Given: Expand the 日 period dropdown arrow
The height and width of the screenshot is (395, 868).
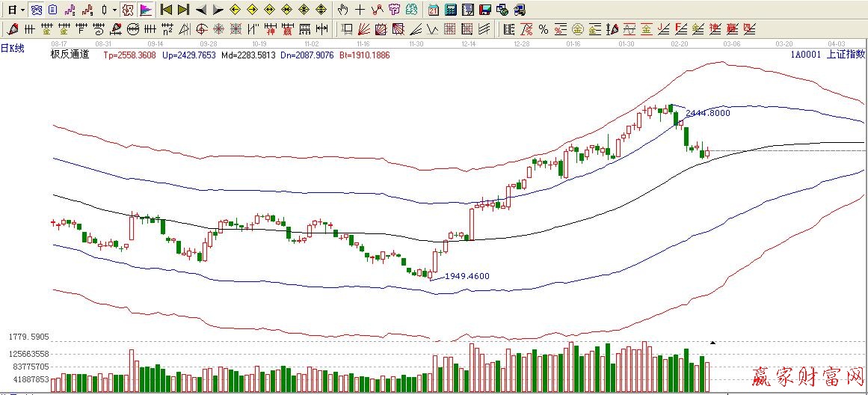Looking at the screenshot, I should click(x=22, y=10).
